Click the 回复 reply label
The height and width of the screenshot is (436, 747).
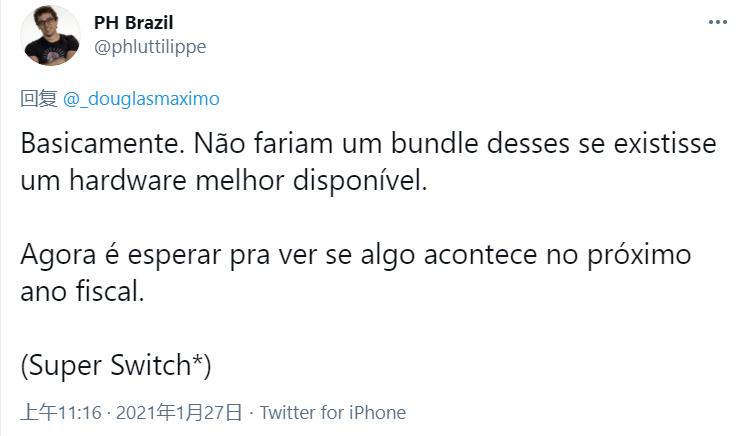(x=38, y=98)
